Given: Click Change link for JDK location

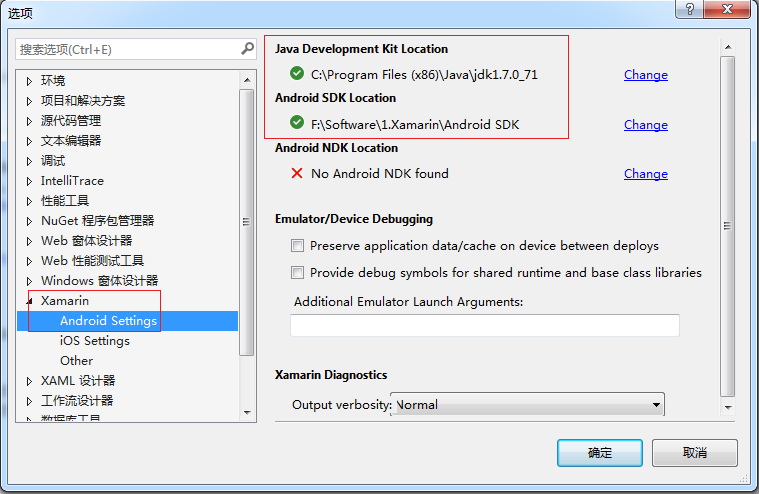Looking at the screenshot, I should pos(646,75).
